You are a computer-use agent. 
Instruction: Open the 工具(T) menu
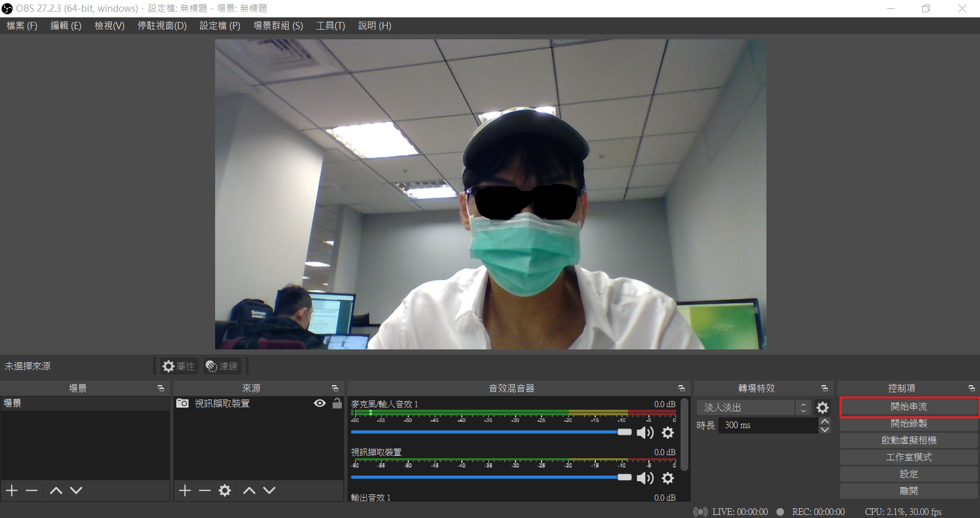(x=331, y=26)
